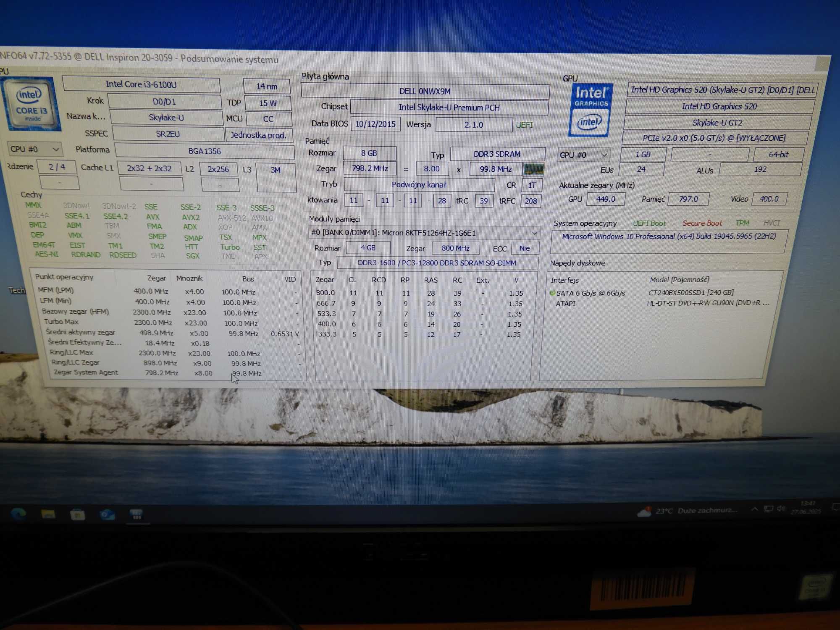This screenshot has height=630, width=840.
Task: Click the network icon in system tray
Action: click(768, 509)
